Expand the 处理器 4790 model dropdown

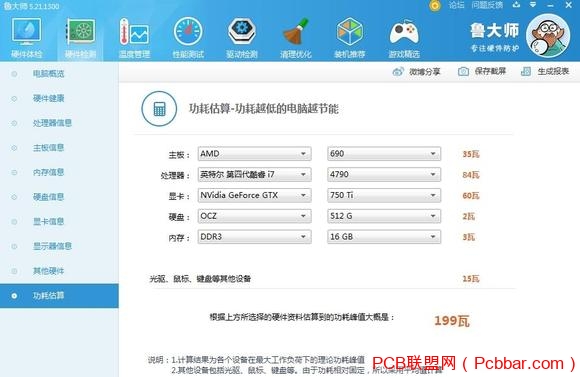tap(384, 174)
